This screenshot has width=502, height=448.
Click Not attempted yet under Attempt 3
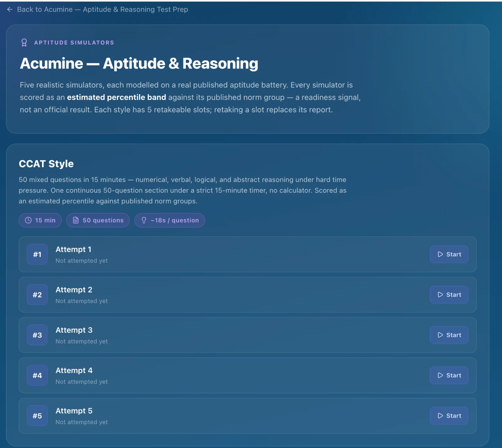[x=82, y=341]
